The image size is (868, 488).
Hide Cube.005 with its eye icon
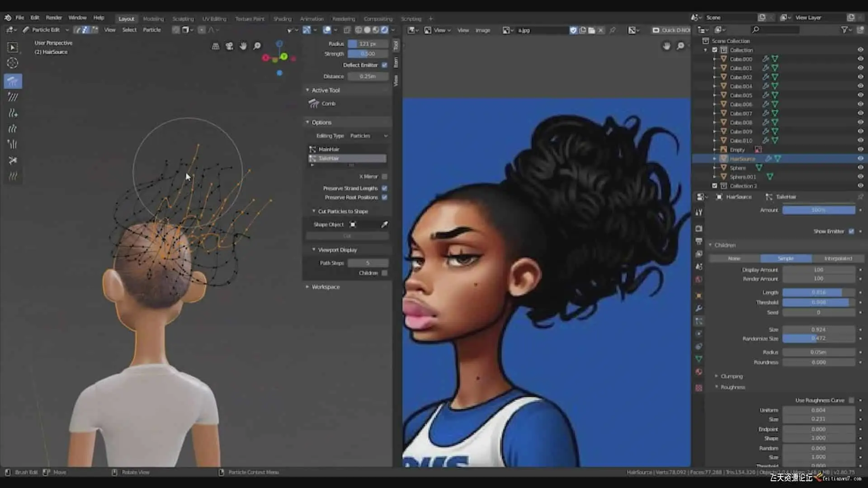pos(860,95)
